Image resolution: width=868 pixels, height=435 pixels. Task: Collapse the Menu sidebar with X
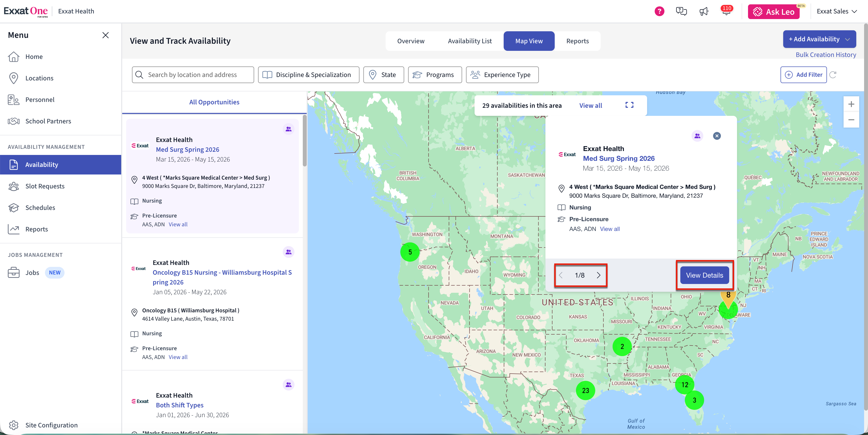click(x=106, y=35)
